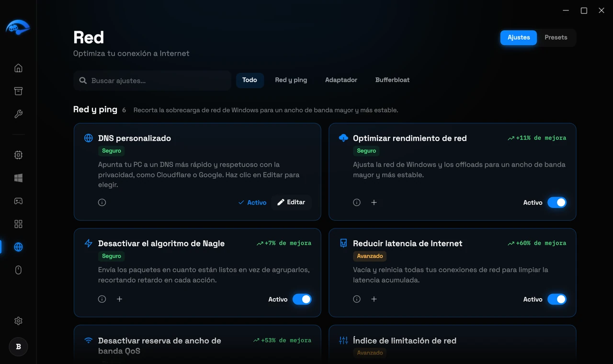The image size is (613, 364).
Task: Show info for Optimizar rendimiento de red
Action: pos(357,203)
